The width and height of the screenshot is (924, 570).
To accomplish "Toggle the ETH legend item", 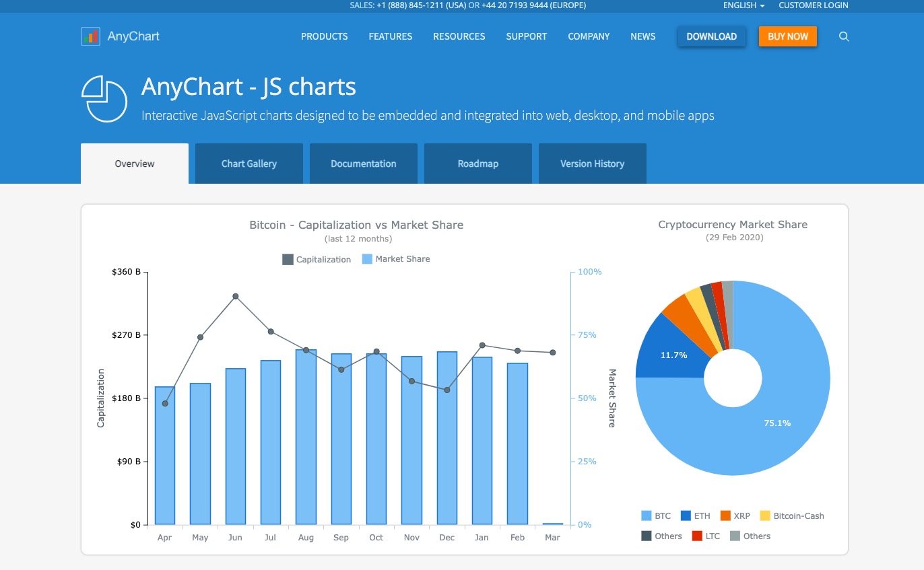I will [x=696, y=516].
